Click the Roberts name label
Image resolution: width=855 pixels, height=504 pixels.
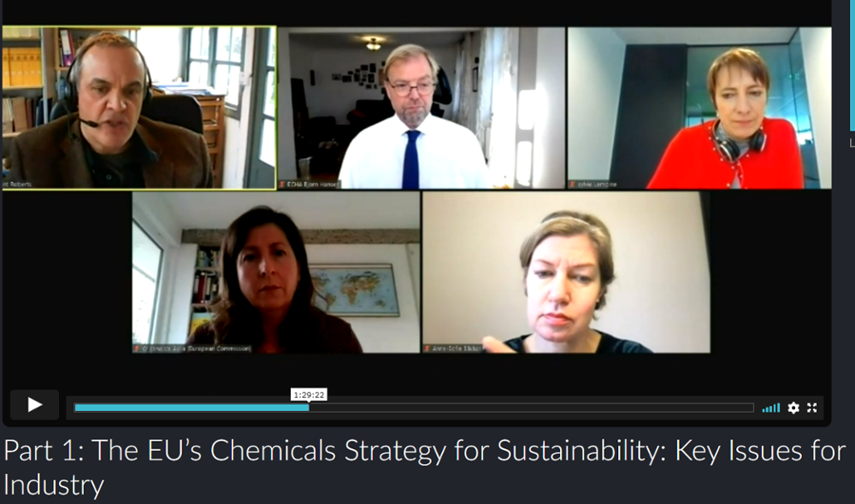coord(17,185)
